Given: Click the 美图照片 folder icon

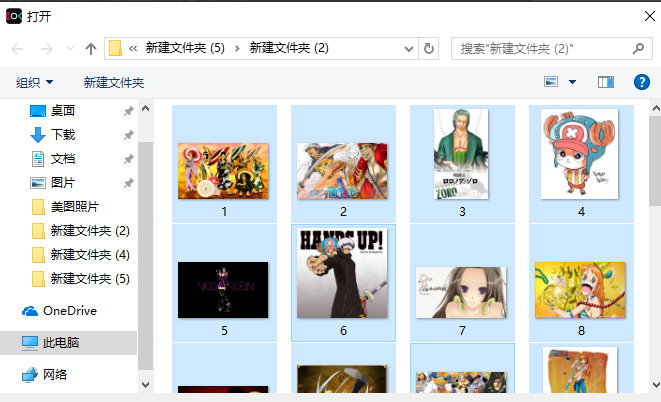Looking at the screenshot, I should pyautogui.click(x=38, y=207).
